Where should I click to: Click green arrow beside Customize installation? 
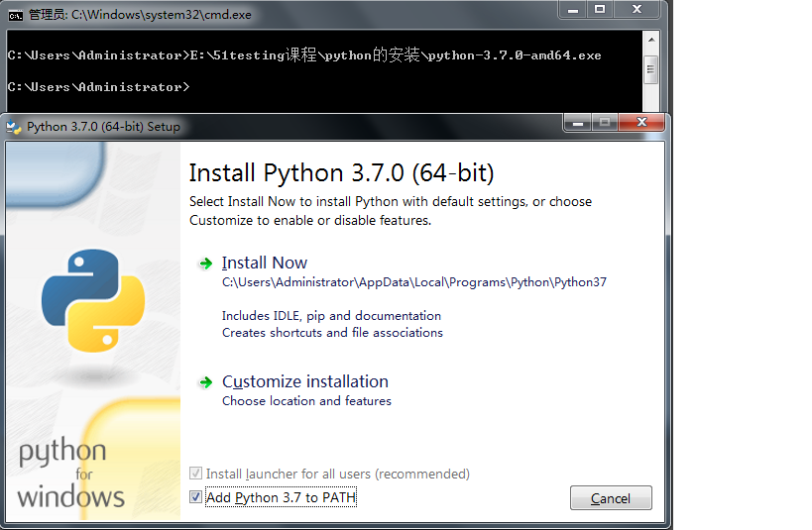coord(206,382)
